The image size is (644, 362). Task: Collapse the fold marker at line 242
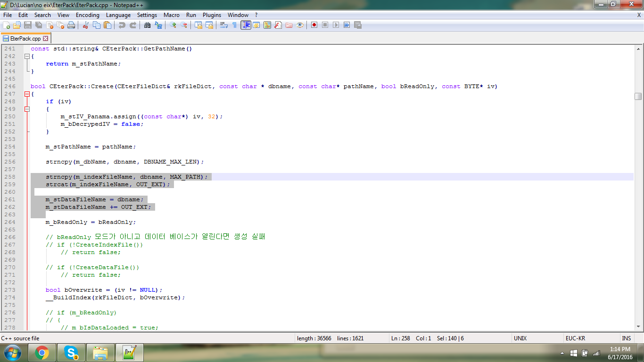pyautogui.click(x=27, y=56)
